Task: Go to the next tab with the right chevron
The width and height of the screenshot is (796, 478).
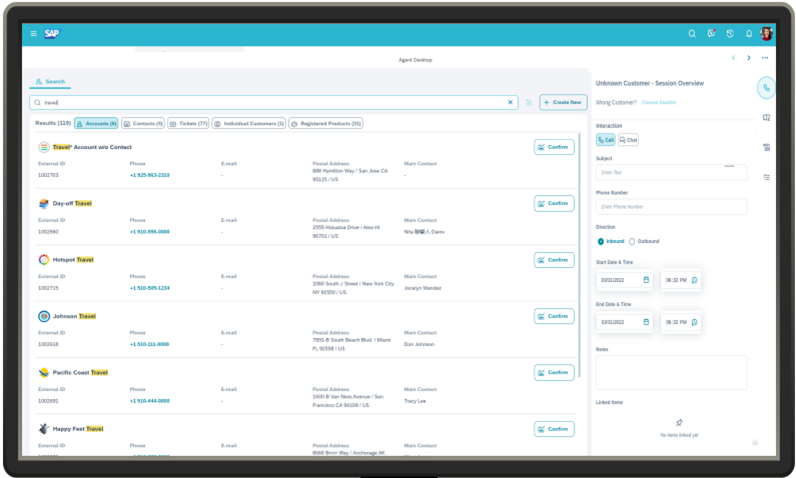Action: pyautogui.click(x=749, y=58)
